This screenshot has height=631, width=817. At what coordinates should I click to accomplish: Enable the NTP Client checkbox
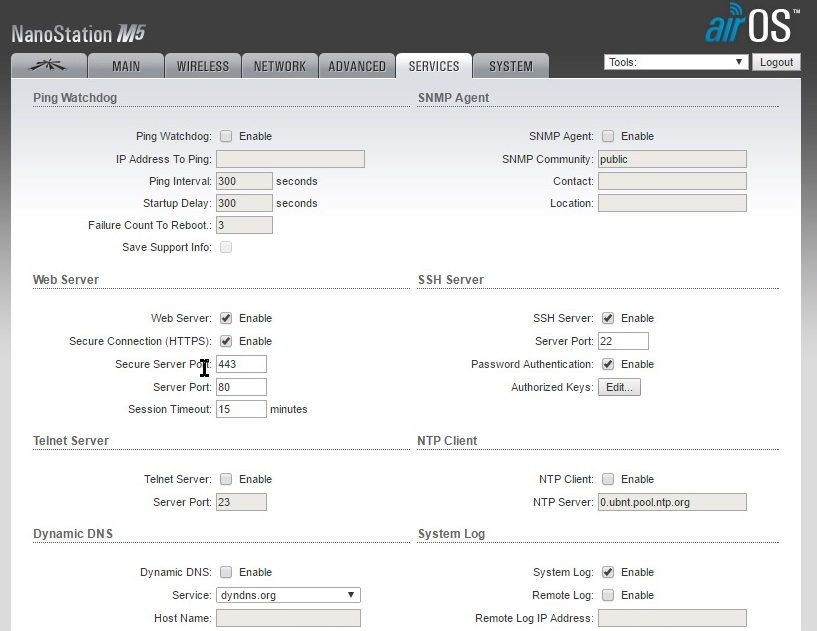click(608, 479)
